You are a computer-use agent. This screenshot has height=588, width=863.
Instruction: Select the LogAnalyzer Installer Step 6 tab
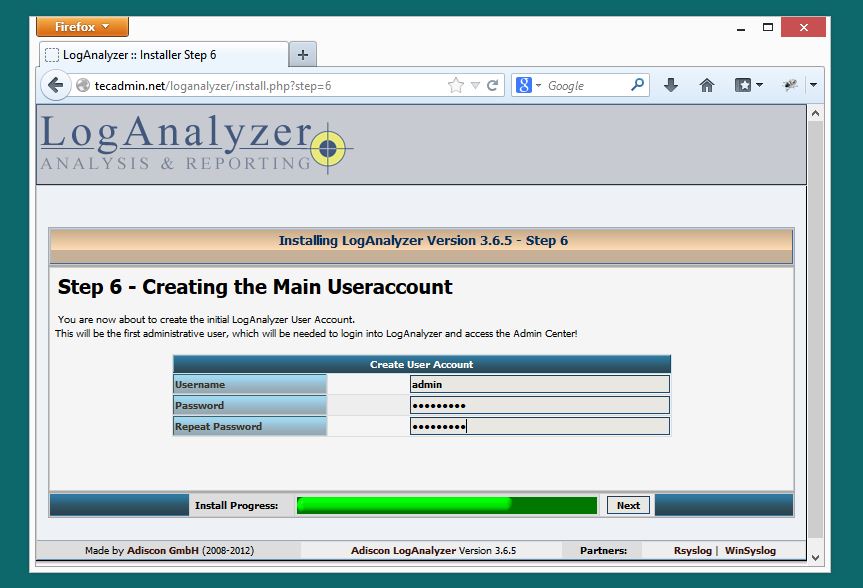[x=164, y=55]
